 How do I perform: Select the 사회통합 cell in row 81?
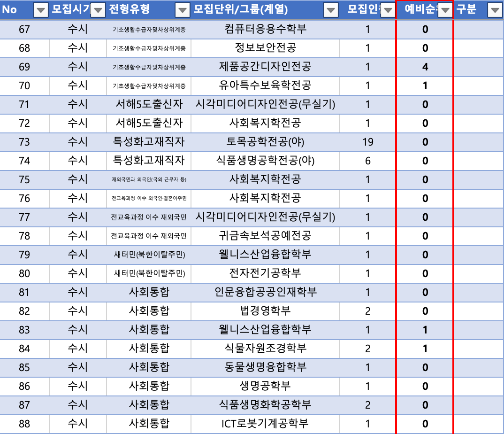coord(148,292)
